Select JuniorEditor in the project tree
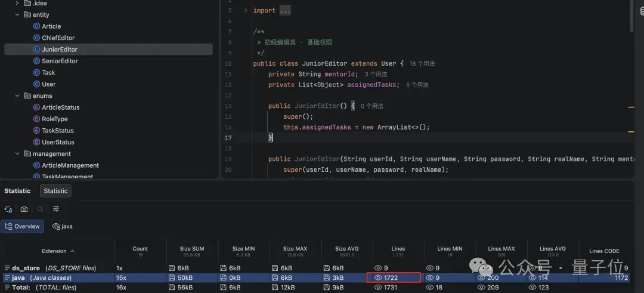This screenshot has width=644, height=293. click(x=109, y=50)
